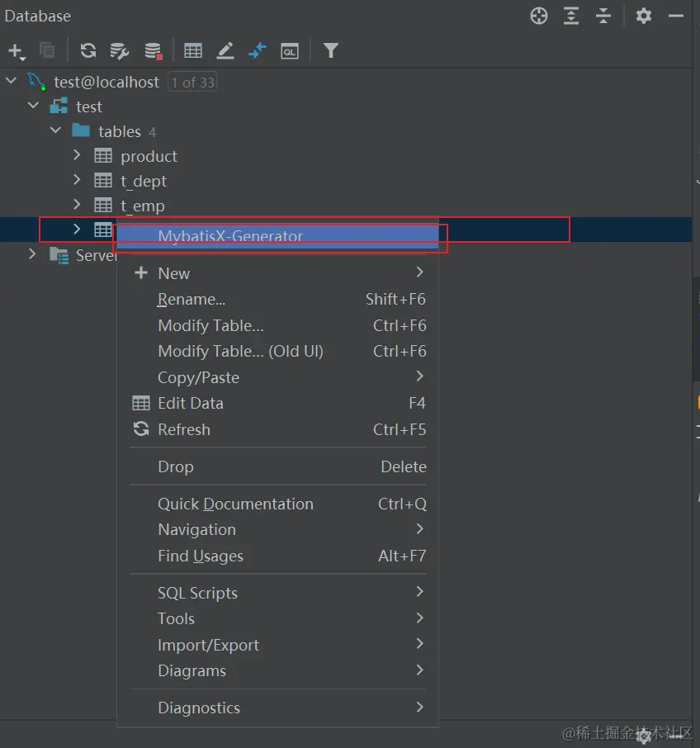Viewport: 700px width, 748px height.
Task: Click the test schema icon
Action: click(59, 106)
